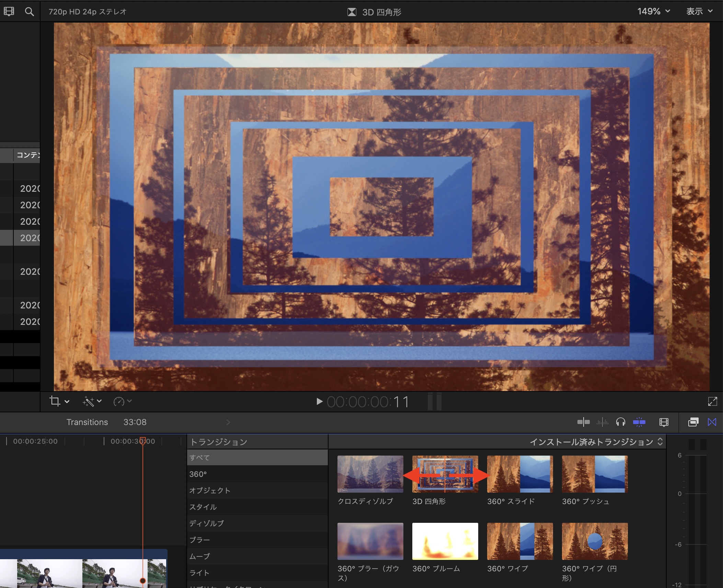
Task: Toggle audio skimming
Action: pos(602,422)
